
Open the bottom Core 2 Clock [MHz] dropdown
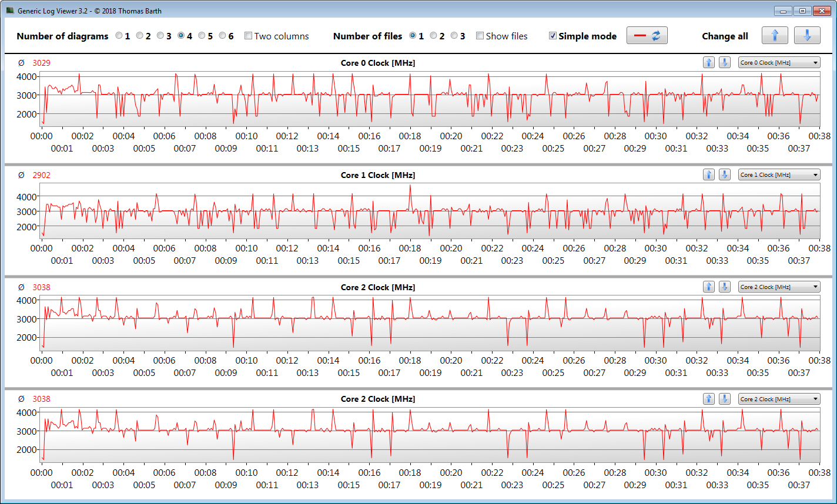click(x=779, y=399)
